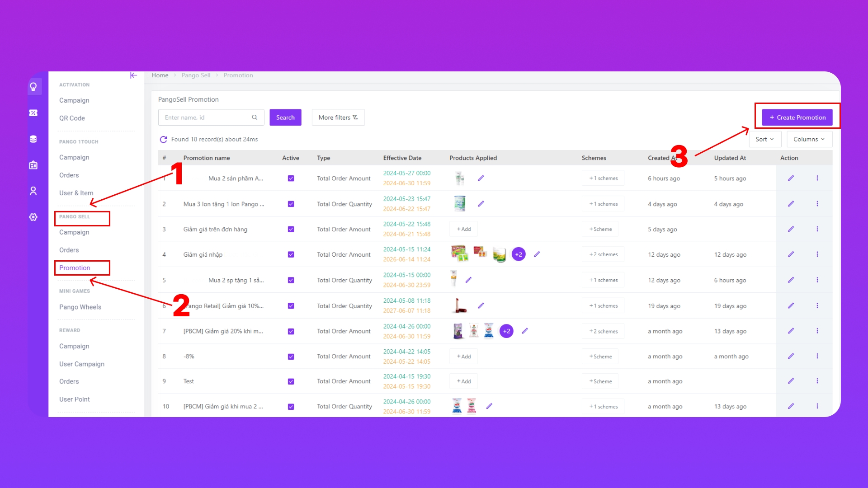
Task: Open the user profile icon in left rail
Action: click(x=33, y=191)
